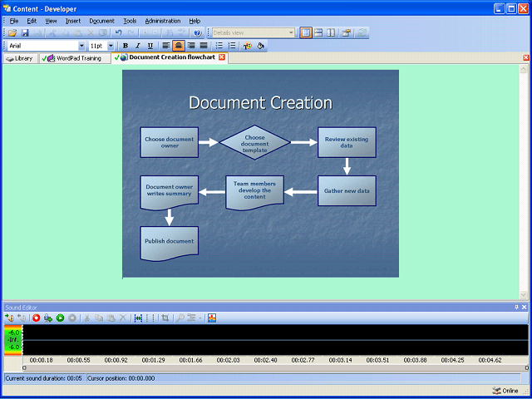Switch to vertical split layout
Screen dimensions: 532x399
[x=331, y=33]
